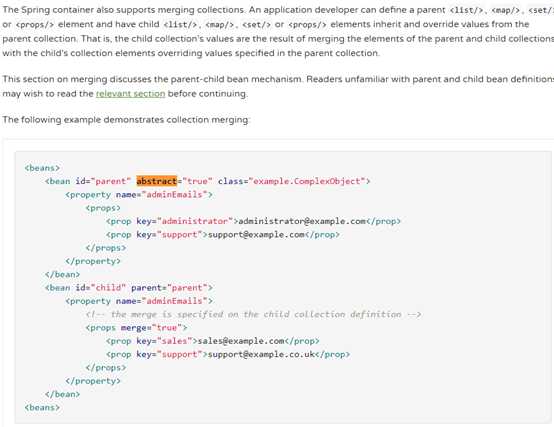
Task: Click the paragraph starting "This section on merging"
Action: [278, 87]
